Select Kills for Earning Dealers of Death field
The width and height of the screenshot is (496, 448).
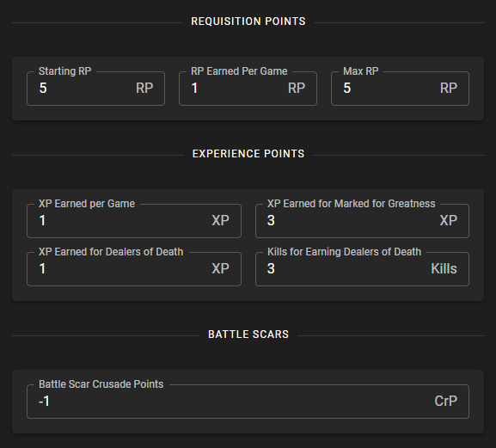coord(362,269)
